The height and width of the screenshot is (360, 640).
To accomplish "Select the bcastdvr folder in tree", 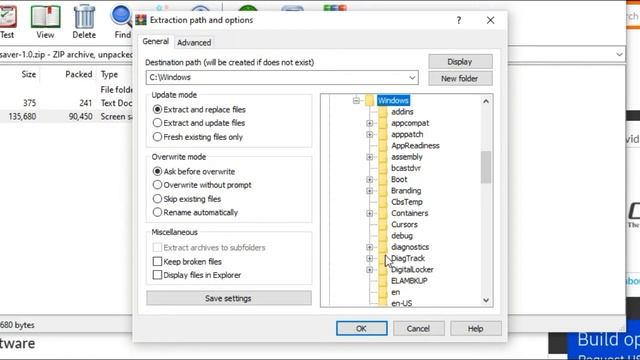I will 406,168.
